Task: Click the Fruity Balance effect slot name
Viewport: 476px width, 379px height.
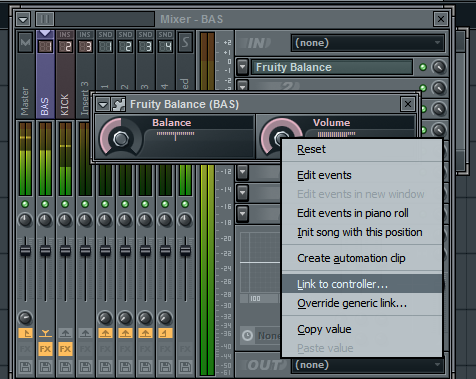Action: 332,67
